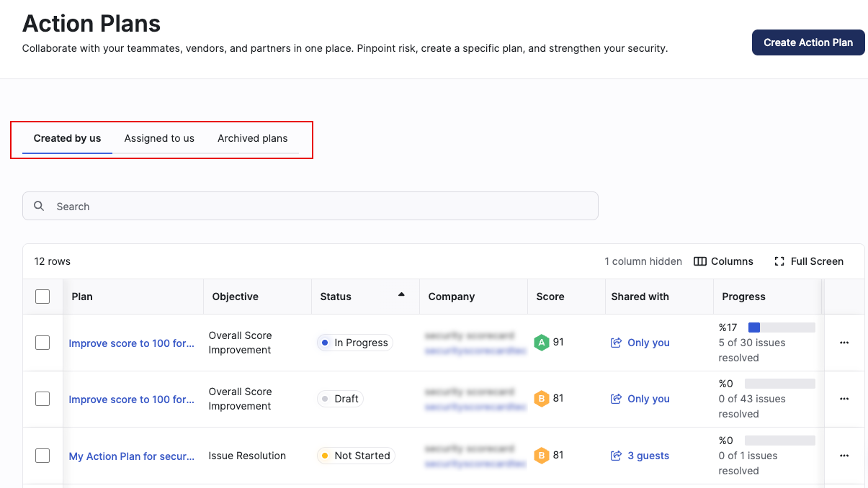Open the Columns selector
This screenshot has height=488, width=868.
pyautogui.click(x=723, y=261)
